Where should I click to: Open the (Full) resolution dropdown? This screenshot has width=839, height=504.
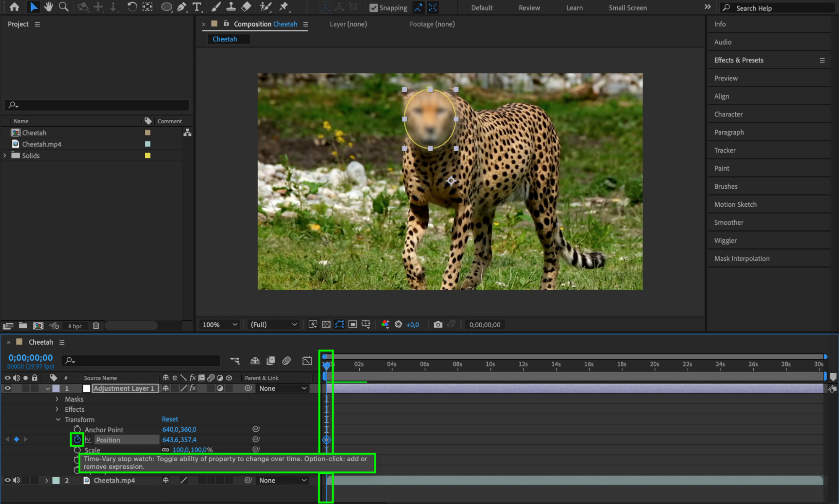273,325
